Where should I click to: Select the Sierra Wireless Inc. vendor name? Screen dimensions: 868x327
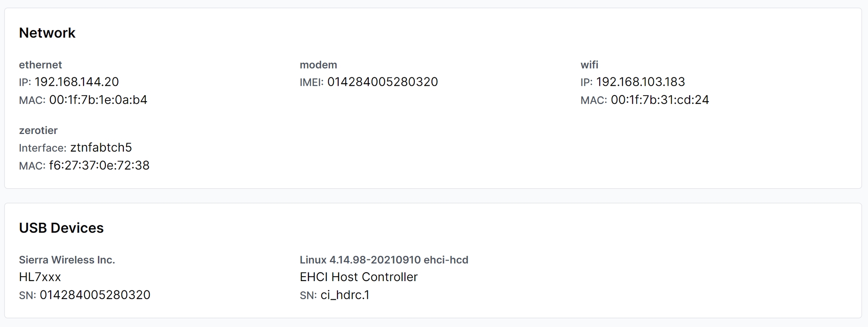pyautogui.click(x=67, y=260)
